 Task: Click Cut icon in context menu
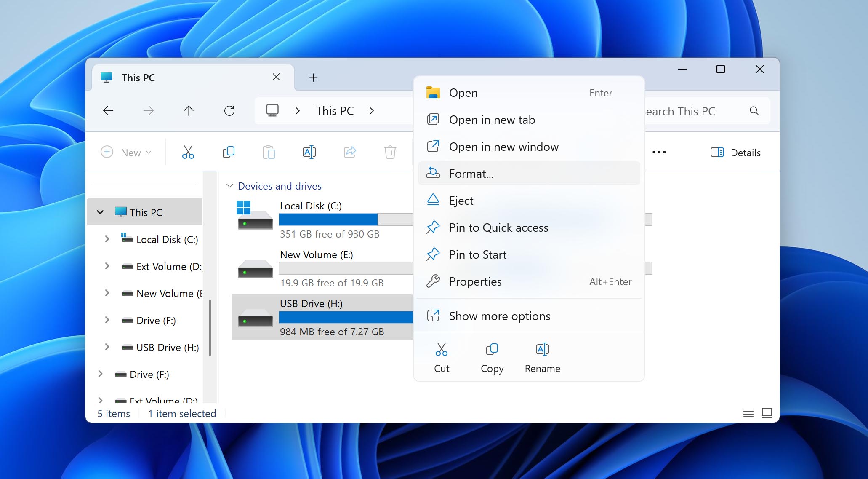click(442, 349)
